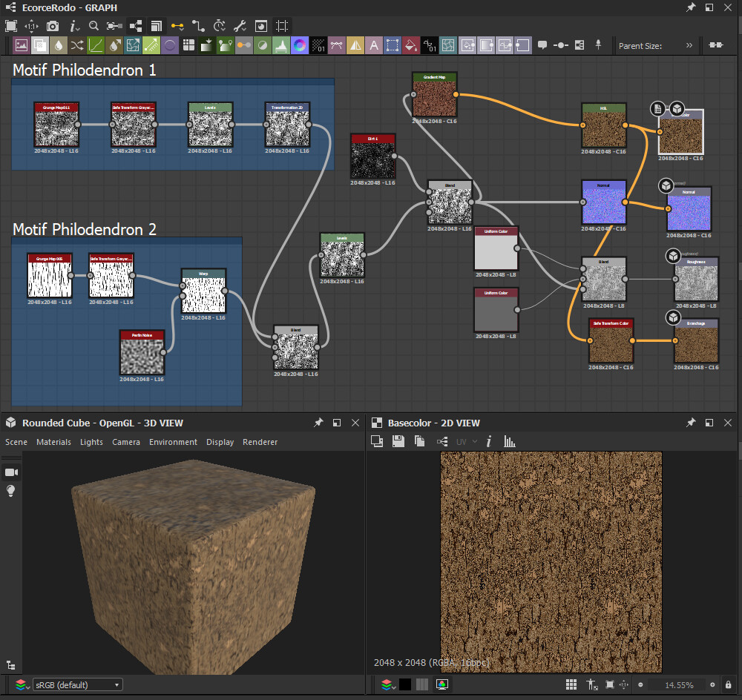Screen dimensions: 742x700
Task: Click the black background color swatch
Action: coord(404,684)
